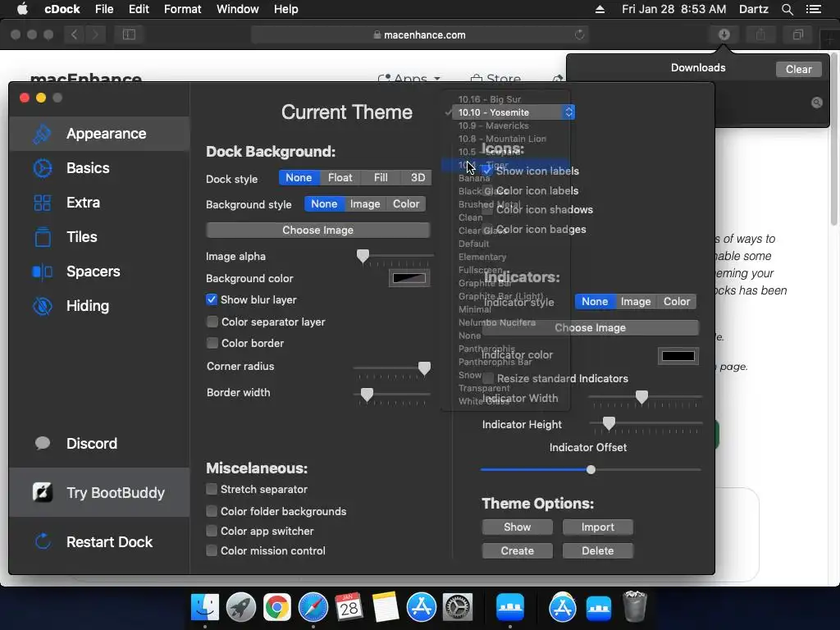Open the Help menu

tap(286, 9)
